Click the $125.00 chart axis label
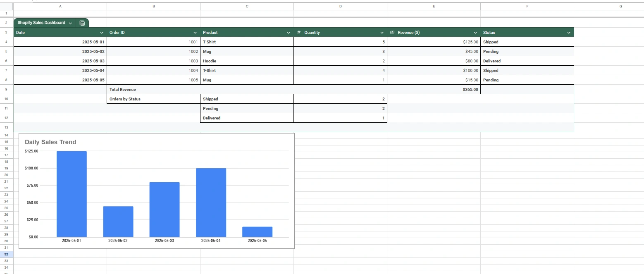This screenshot has width=644, height=274. [31, 151]
